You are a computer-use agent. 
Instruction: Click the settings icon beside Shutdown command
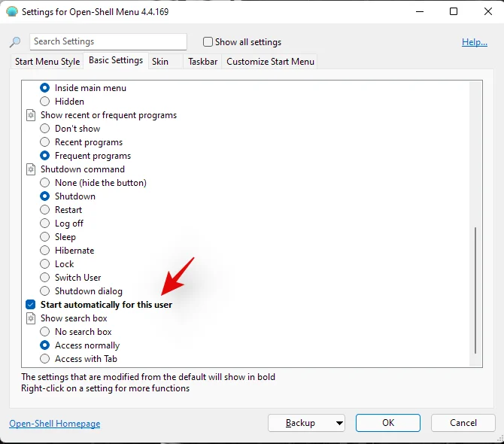[31, 169]
